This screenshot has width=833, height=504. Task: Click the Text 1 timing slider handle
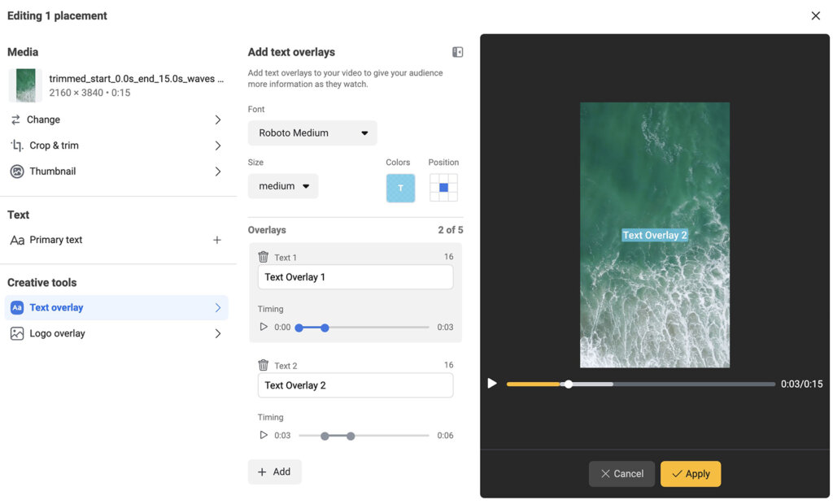325,327
